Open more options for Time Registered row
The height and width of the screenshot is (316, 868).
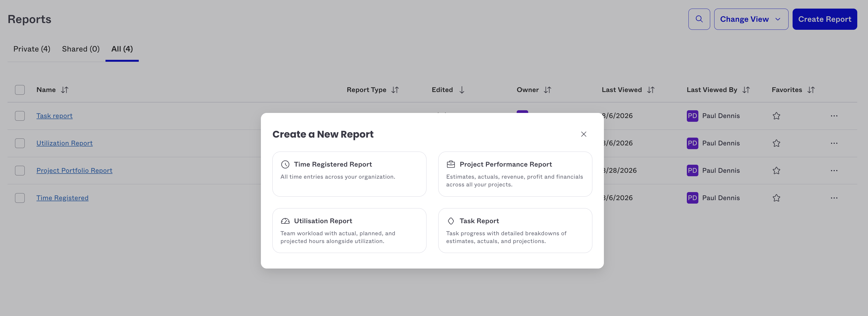pyautogui.click(x=834, y=198)
